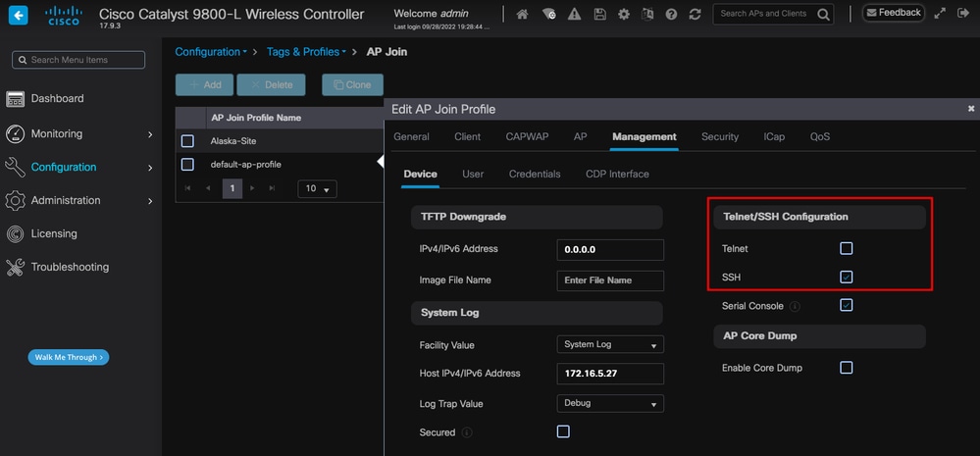Switch to the Security tab
The height and width of the screenshot is (456, 980).
[x=720, y=137]
